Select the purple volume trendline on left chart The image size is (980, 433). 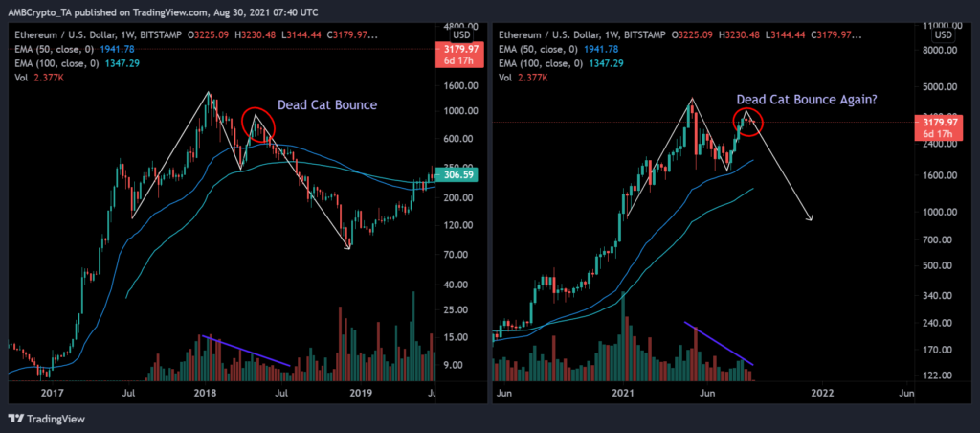click(246, 351)
